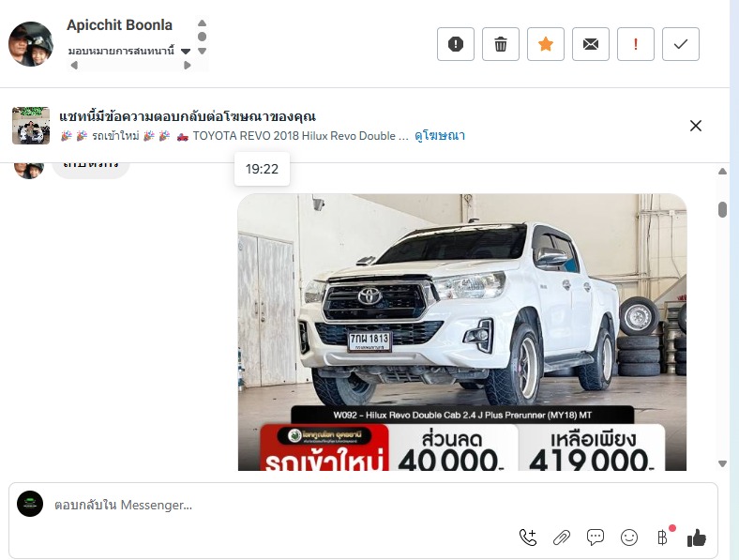Open Apicchit Boonla profile picture
739x560 pixels.
[31, 44]
